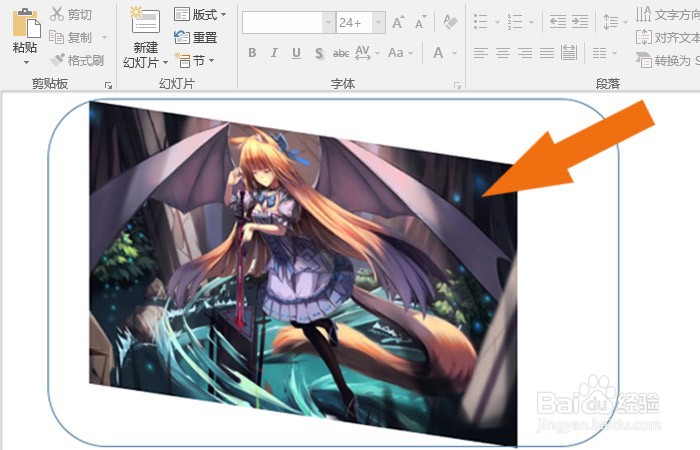The height and width of the screenshot is (450, 700).
Task: Click Copy (复制) button
Action: pos(71,37)
